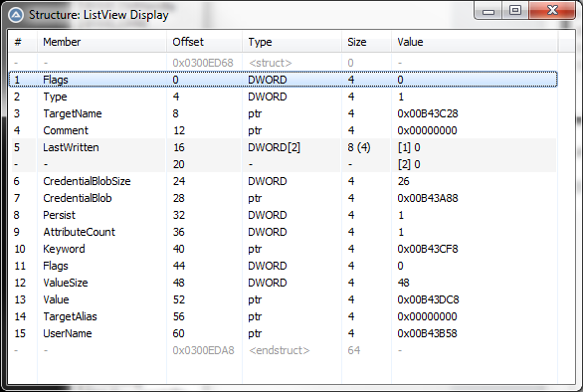583x392 pixels.
Task: Click the value 0x00B43A88
Action: [428, 198]
